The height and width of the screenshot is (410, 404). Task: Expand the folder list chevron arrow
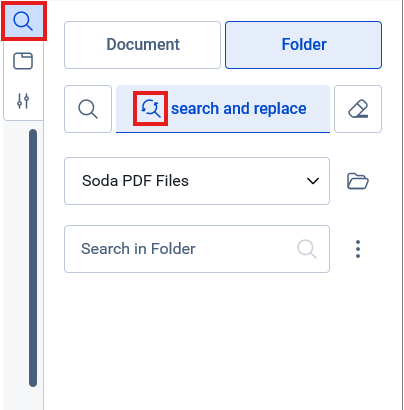pyautogui.click(x=313, y=181)
